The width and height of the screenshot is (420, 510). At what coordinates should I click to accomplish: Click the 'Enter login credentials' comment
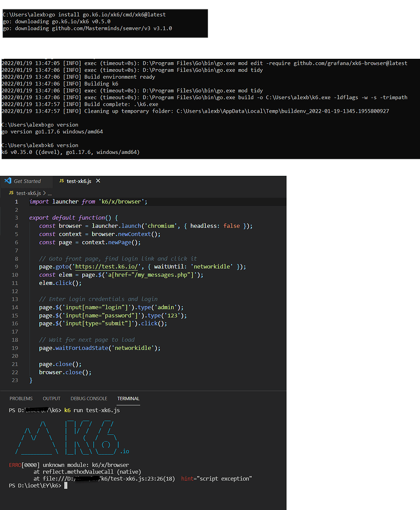tap(98, 299)
